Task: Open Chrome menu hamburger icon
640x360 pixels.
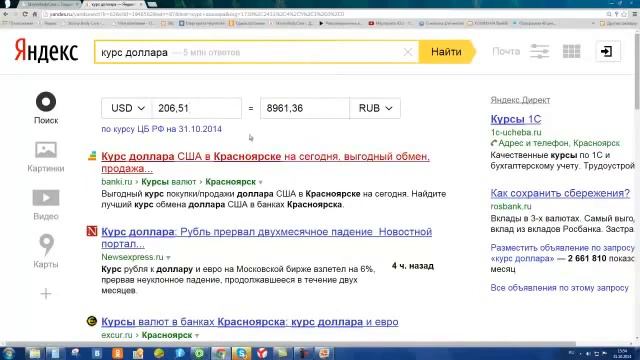Action: [635, 14]
